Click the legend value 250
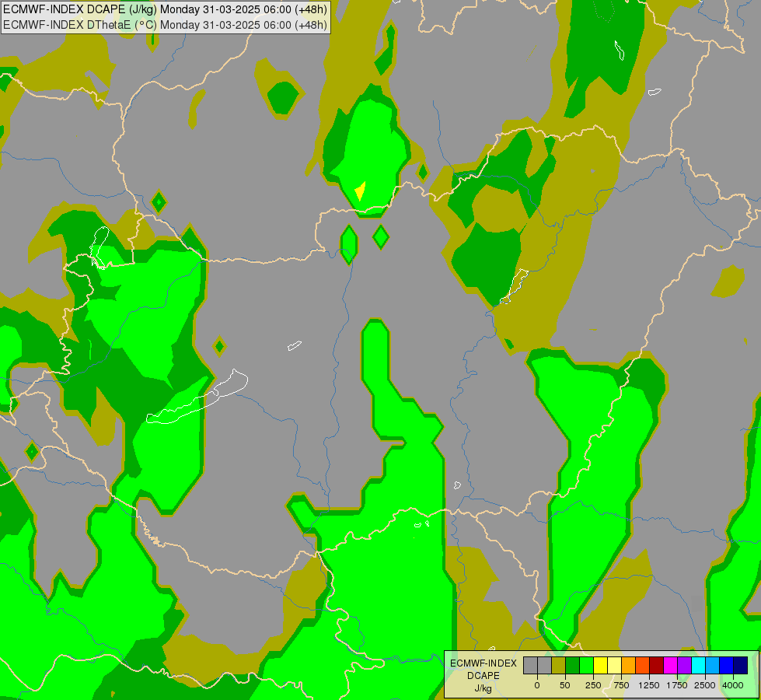 coord(593,685)
